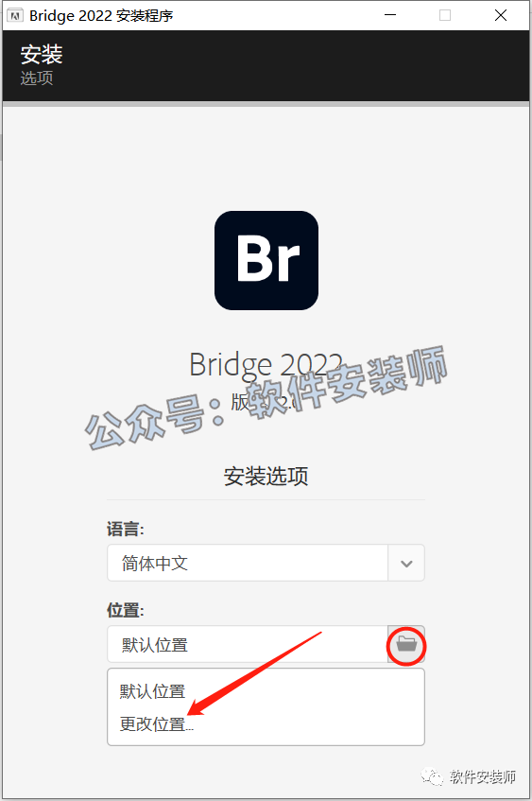Image resolution: width=532 pixels, height=801 pixels.
Task: Click the 默认位置 location field
Action: [248, 644]
